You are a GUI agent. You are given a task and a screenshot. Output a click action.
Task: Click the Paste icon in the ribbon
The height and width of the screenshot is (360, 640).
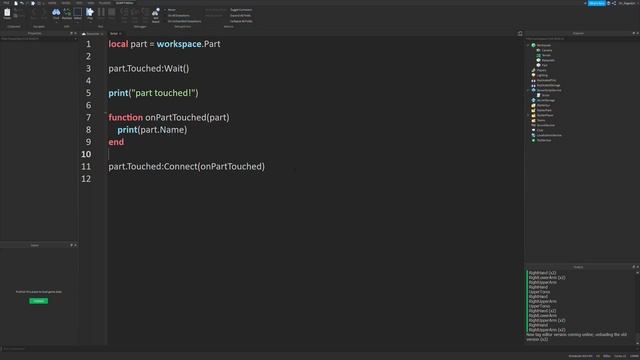tap(7, 13)
